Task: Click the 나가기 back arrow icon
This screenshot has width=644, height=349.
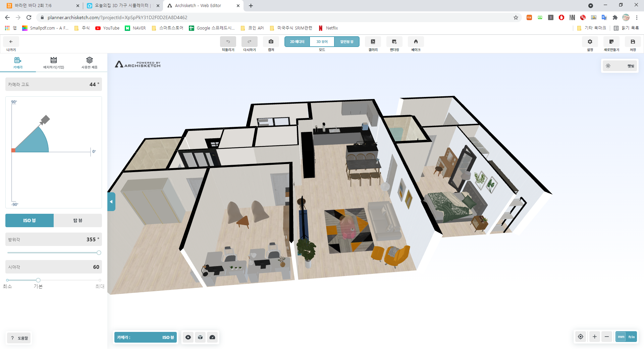Action: pyautogui.click(x=11, y=42)
